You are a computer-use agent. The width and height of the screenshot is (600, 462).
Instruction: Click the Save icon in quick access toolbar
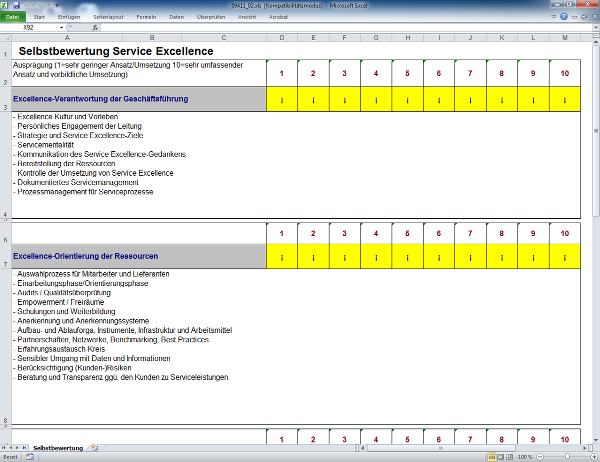point(17,6)
